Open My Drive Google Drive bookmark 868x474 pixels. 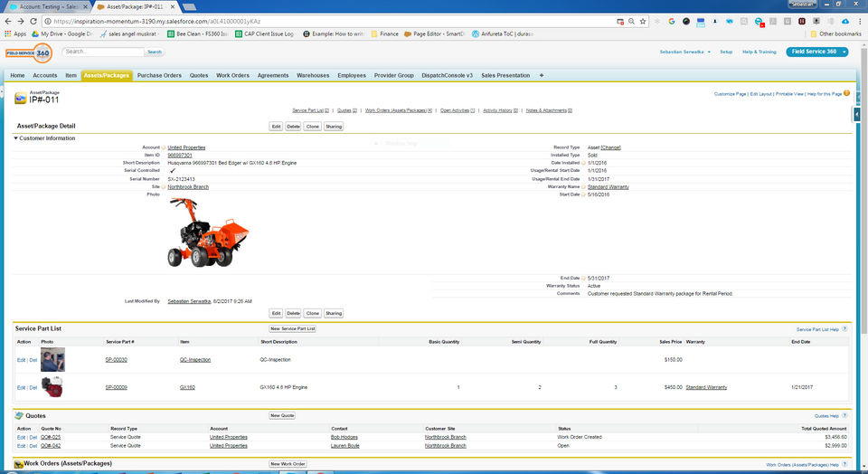click(62, 33)
